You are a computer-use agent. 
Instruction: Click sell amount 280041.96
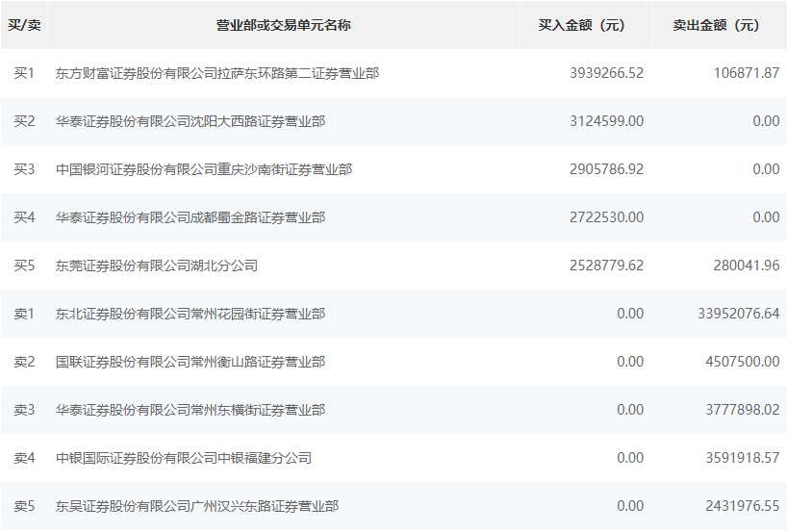point(747,266)
